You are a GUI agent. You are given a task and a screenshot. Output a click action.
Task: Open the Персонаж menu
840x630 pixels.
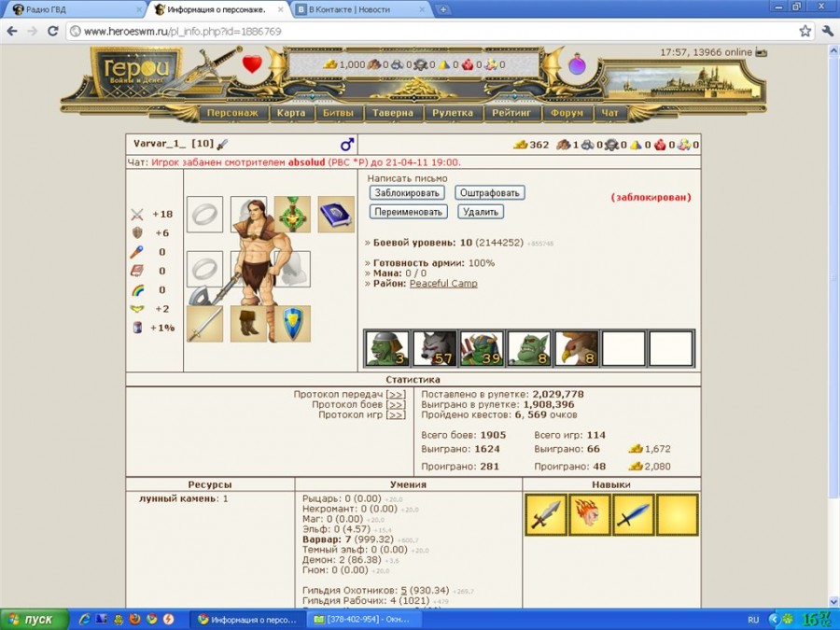[x=232, y=113]
